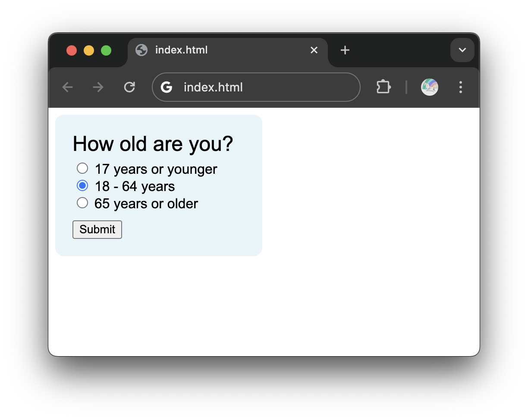Click the Google icon in address bar

pyautogui.click(x=167, y=87)
